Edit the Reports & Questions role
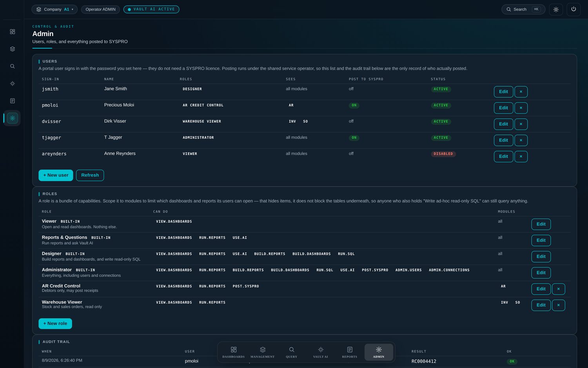The width and height of the screenshot is (588, 368). pyautogui.click(x=541, y=240)
